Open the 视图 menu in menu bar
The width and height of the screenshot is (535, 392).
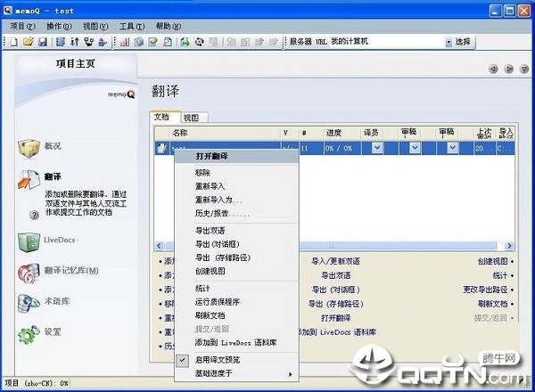95,26
